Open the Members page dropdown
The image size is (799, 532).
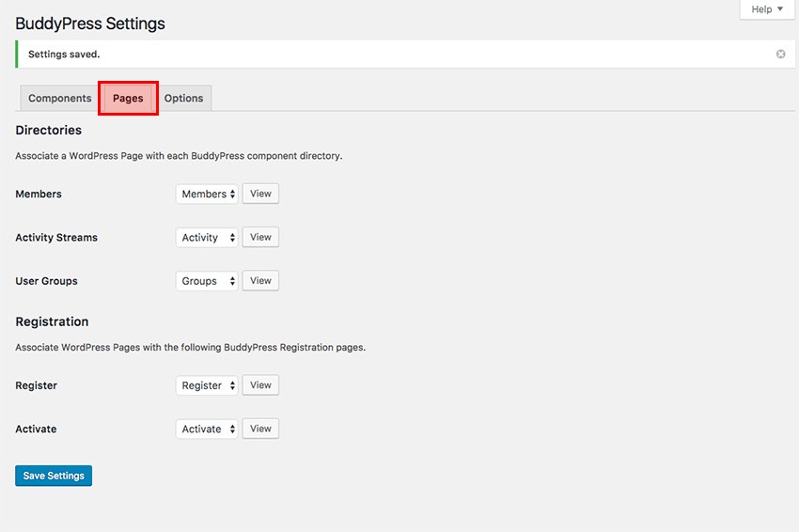207,194
